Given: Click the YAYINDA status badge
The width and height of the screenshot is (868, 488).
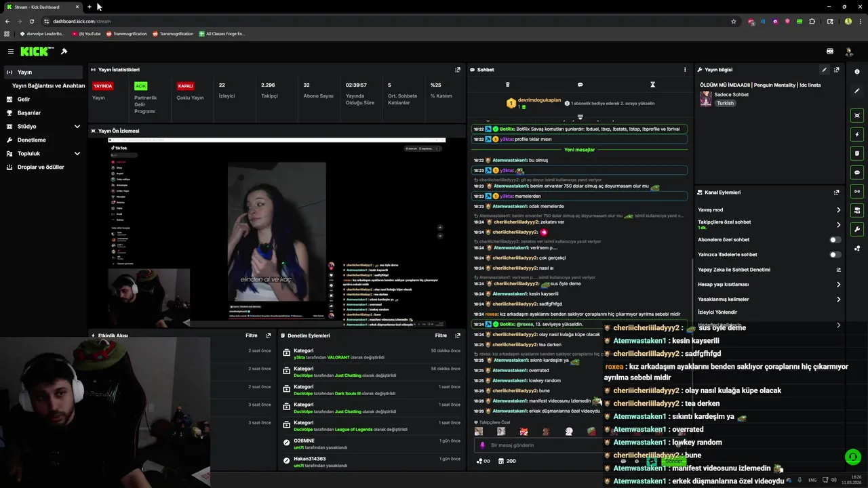Looking at the screenshot, I should pos(102,86).
